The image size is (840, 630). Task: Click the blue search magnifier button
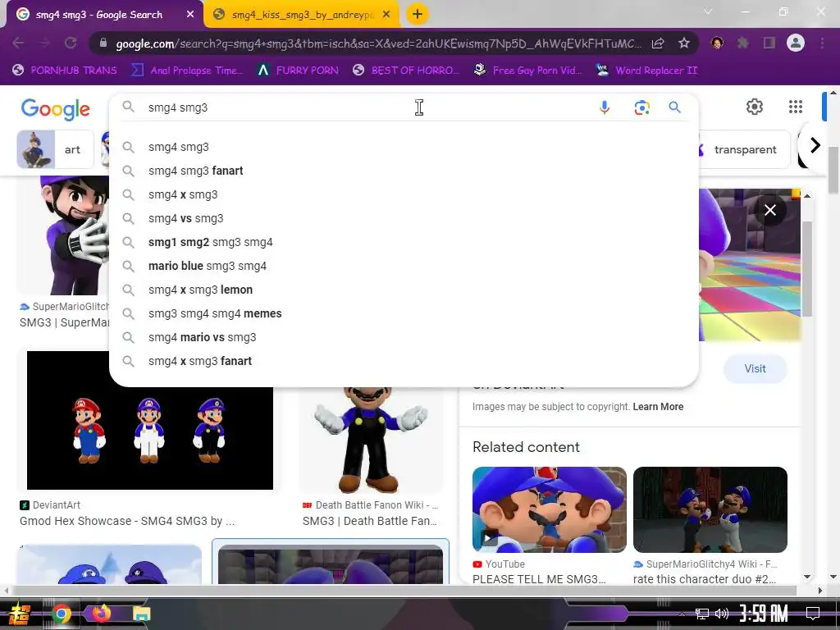(675, 107)
